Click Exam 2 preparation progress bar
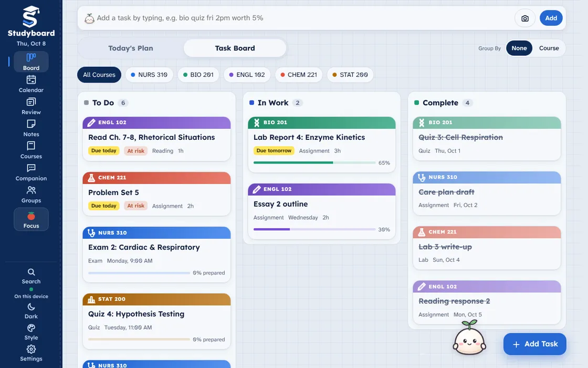The image size is (588, 368). pyautogui.click(x=139, y=273)
